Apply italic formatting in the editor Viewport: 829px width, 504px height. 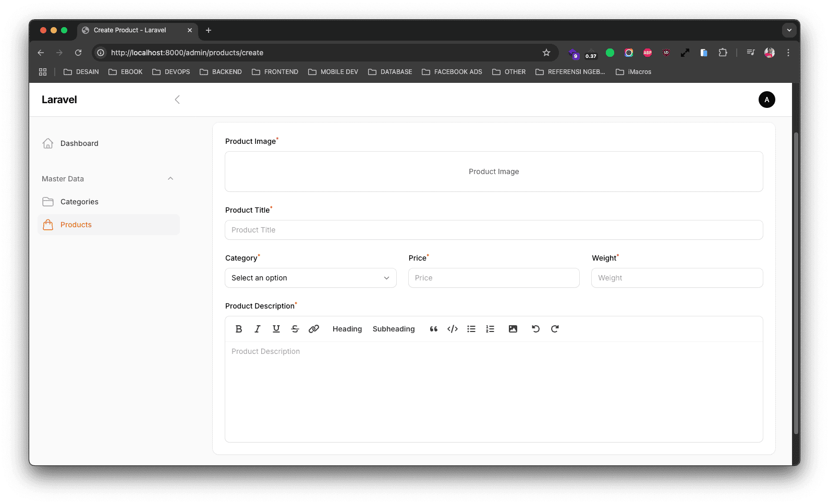coord(258,329)
